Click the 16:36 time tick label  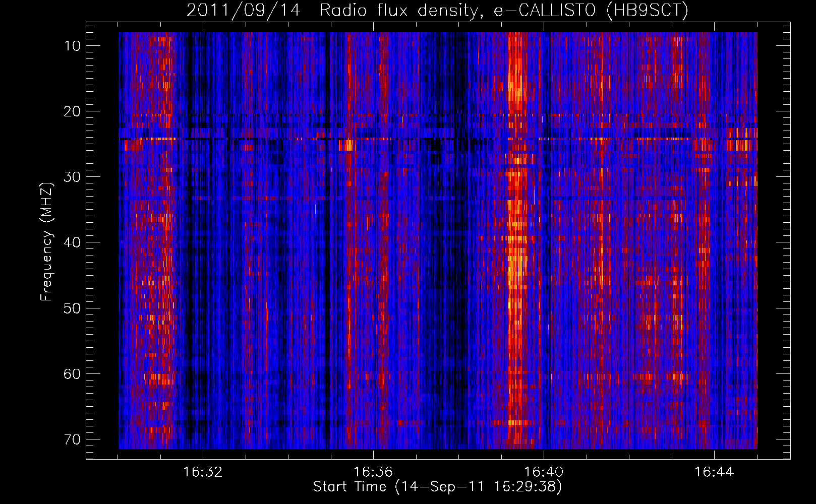pyautogui.click(x=373, y=472)
